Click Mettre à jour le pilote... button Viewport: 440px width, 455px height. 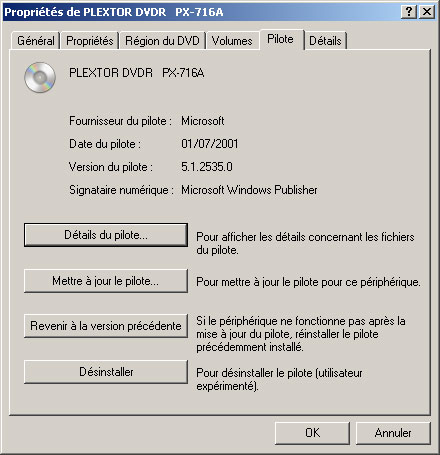pos(106,281)
